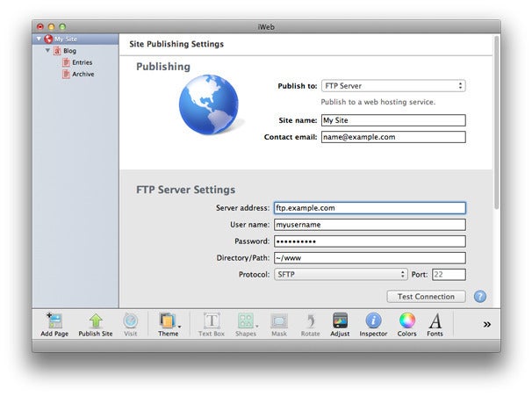
Task: Click the Add Page toolbar icon
Action: (54, 320)
